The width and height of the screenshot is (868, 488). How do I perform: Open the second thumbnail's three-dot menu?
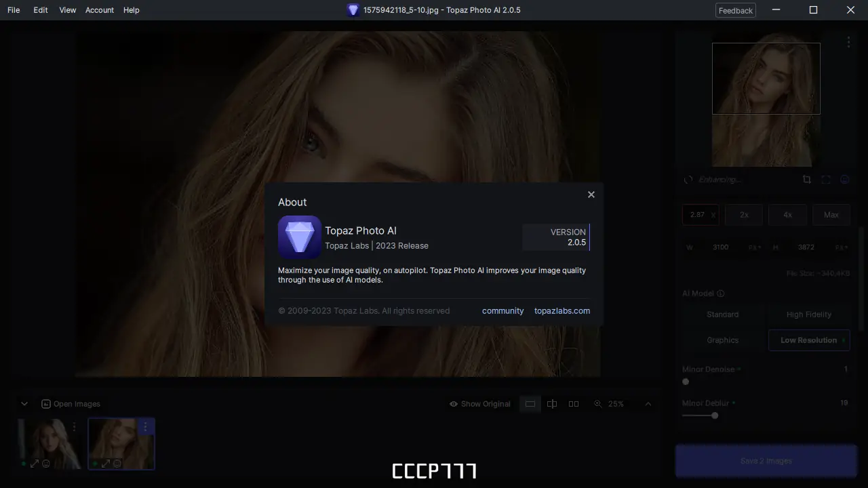click(x=146, y=427)
